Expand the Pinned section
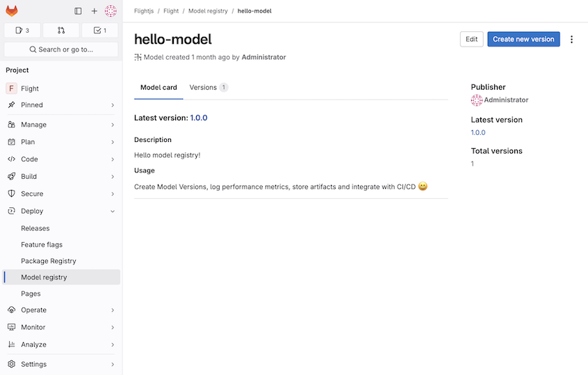This screenshot has width=588, height=375. [x=61, y=105]
